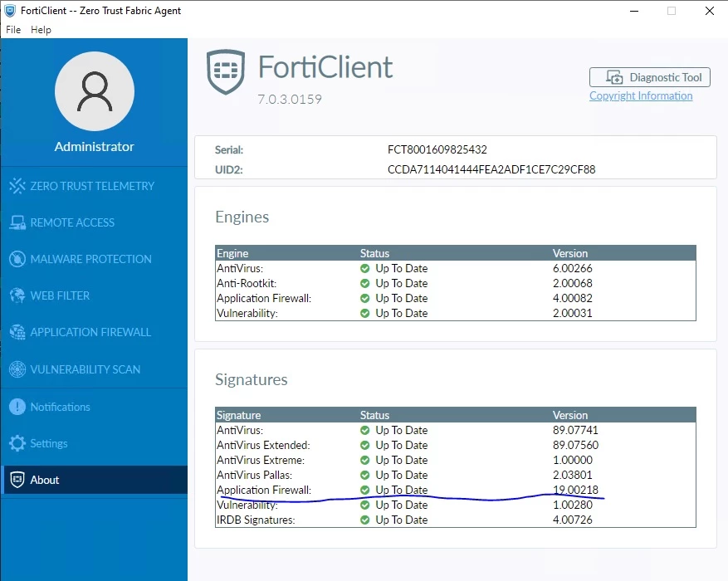The width and height of the screenshot is (728, 581).
Task: Click the Signature column header
Action: pos(238,415)
